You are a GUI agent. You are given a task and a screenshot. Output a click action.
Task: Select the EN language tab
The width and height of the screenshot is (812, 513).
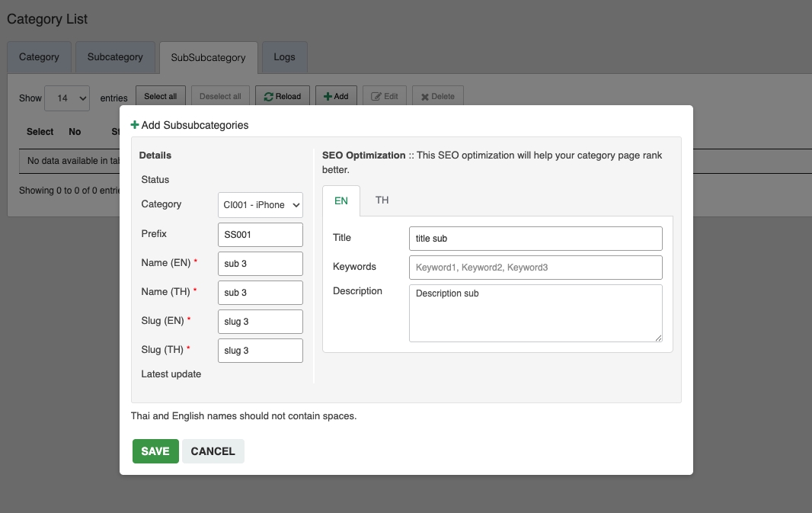coord(341,201)
